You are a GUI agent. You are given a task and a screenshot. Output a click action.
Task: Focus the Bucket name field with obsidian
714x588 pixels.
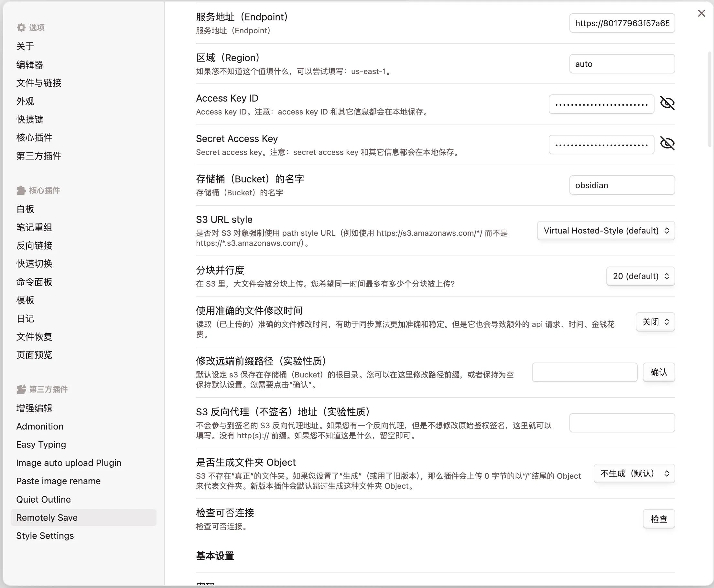click(x=622, y=185)
